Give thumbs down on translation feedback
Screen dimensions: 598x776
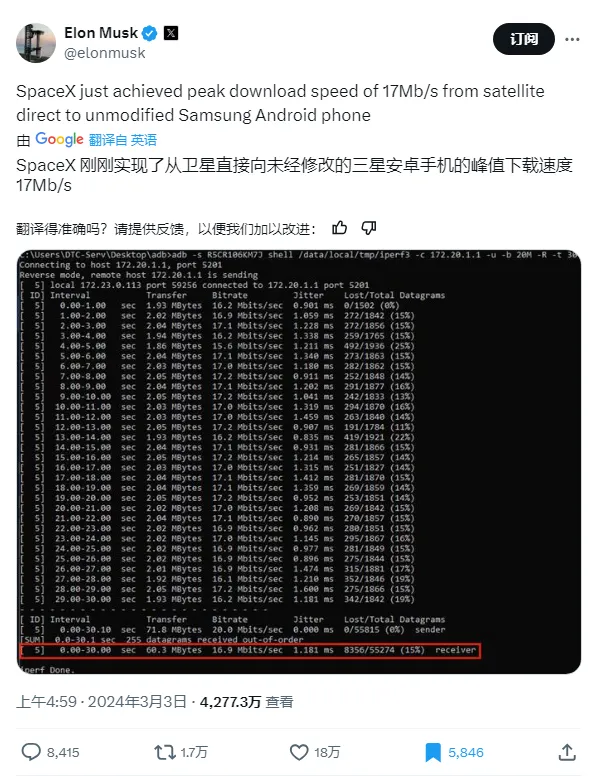click(x=369, y=228)
